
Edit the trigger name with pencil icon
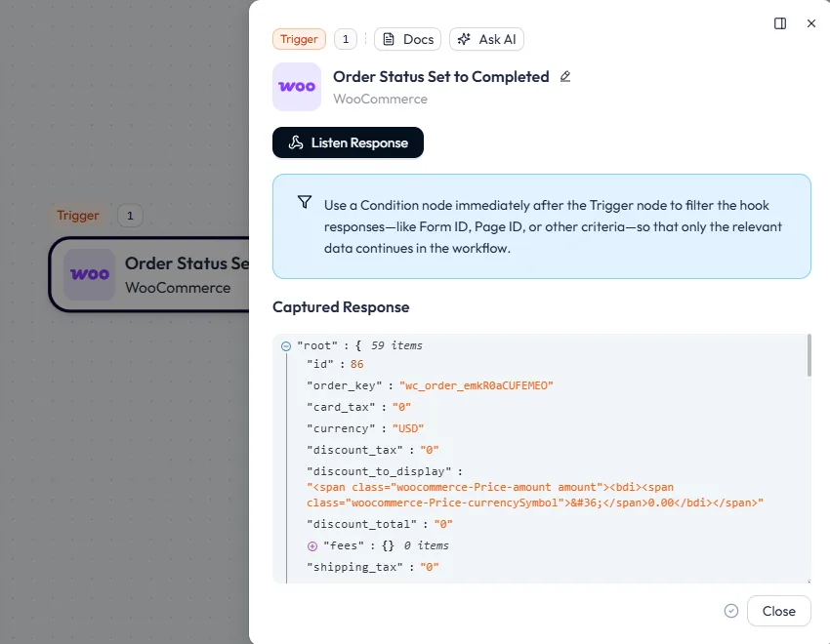click(x=565, y=77)
